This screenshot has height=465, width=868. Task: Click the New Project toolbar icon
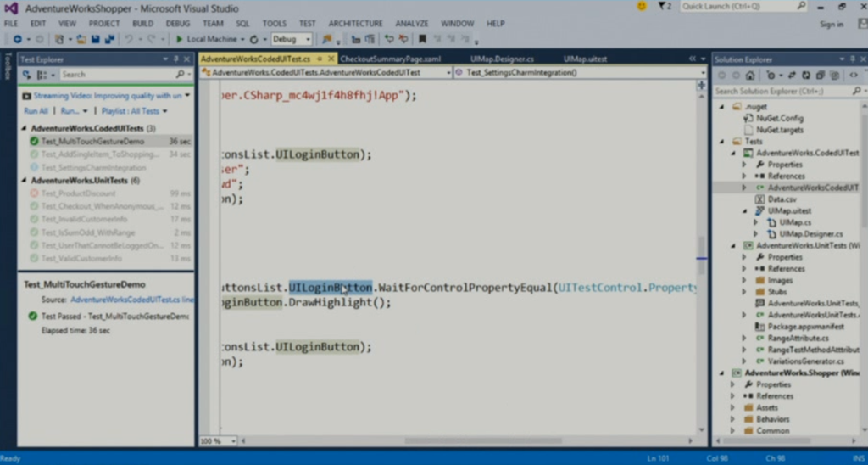pyautogui.click(x=59, y=39)
